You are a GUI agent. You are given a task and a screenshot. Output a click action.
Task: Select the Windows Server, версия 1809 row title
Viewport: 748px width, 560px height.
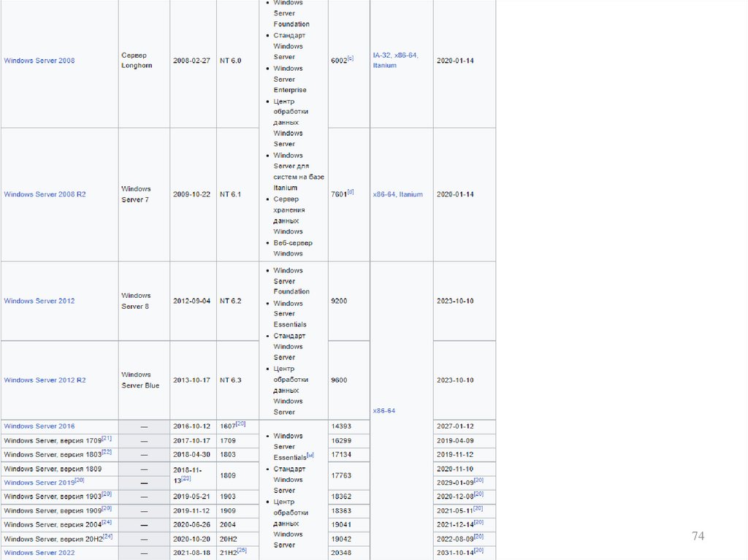[53, 469]
